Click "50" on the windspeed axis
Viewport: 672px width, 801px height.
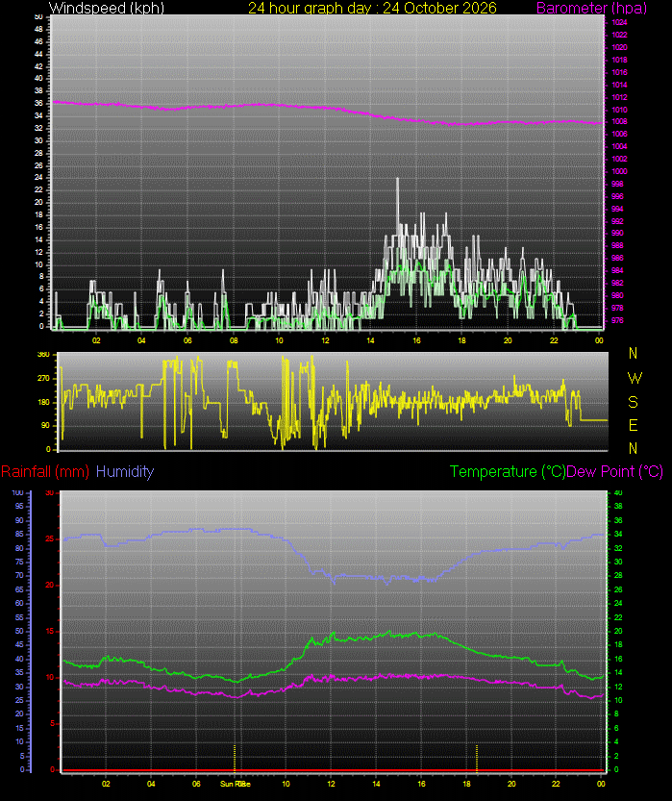38,17
